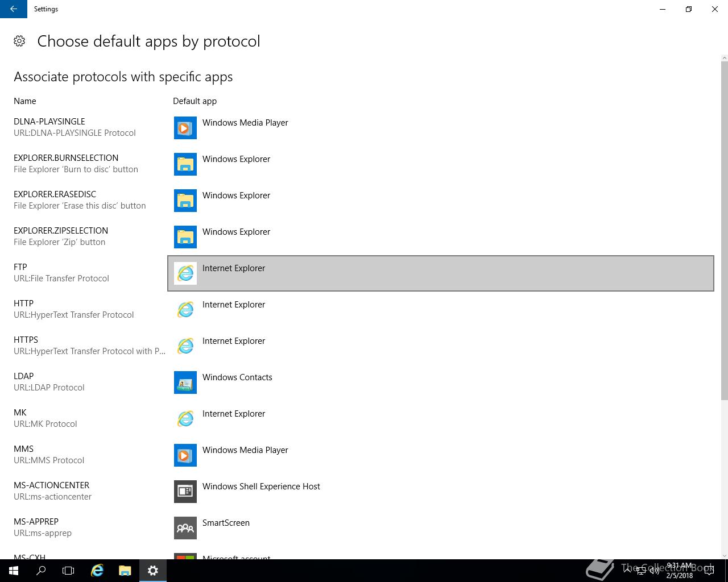Click the LDAP protocol name
Viewport: 728px width, 582px height.
(24, 376)
